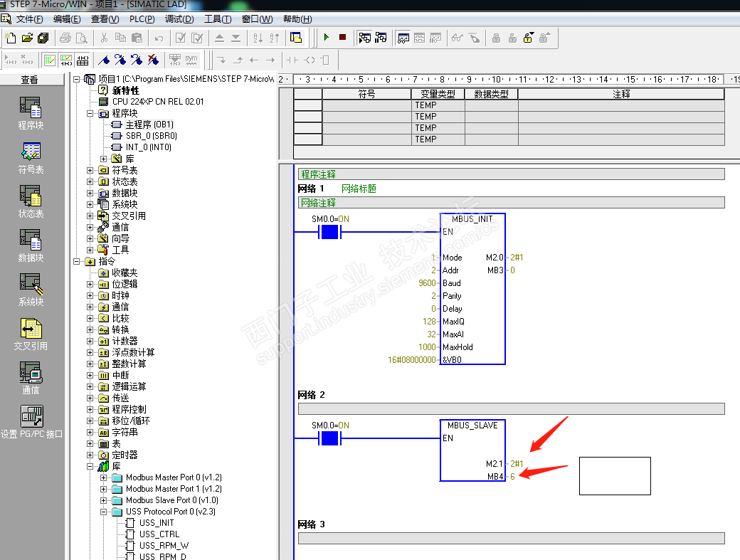Expand the 定时器 instruction folder
The width and height of the screenshot is (740, 560).
90,455
